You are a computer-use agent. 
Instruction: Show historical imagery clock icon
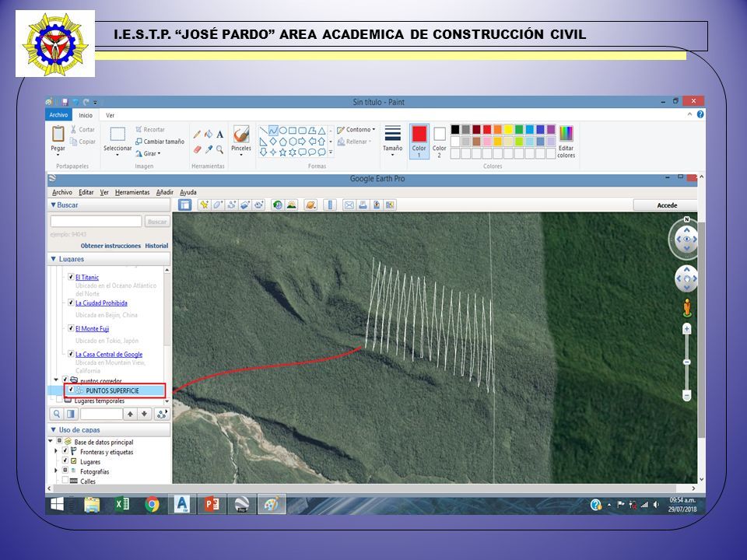[277, 205]
